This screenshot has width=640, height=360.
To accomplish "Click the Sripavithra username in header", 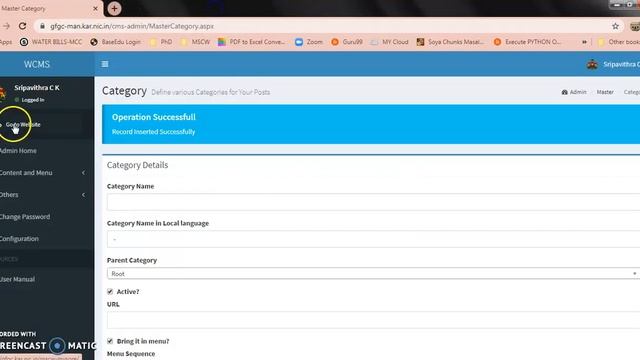I will pyautogui.click(x=621, y=64).
